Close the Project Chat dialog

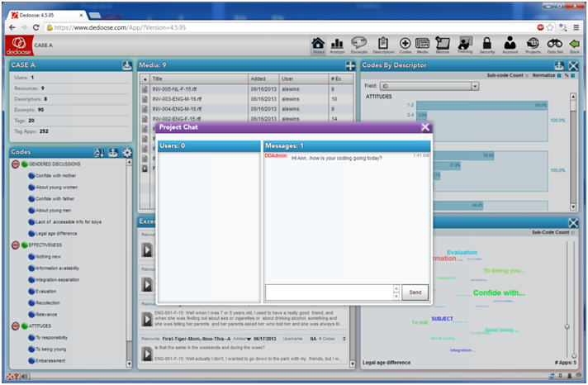coord(424,127)
